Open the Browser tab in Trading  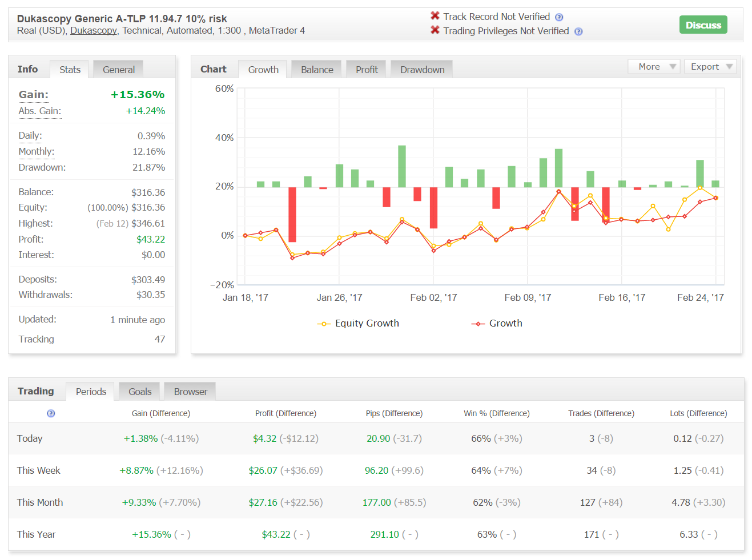click(x=190, y=392)
